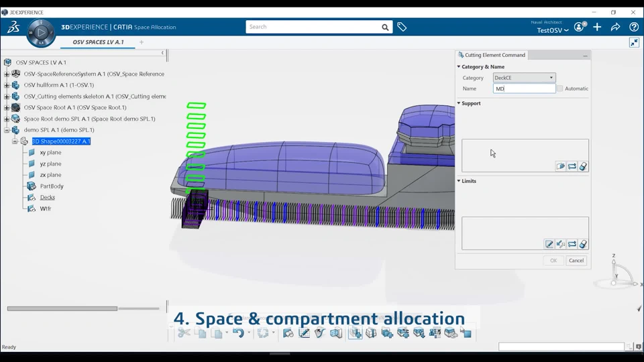The height and width of the screenshot is (362, 644).
Task: Click the bottom-right command input field
Action: point(561,347)
